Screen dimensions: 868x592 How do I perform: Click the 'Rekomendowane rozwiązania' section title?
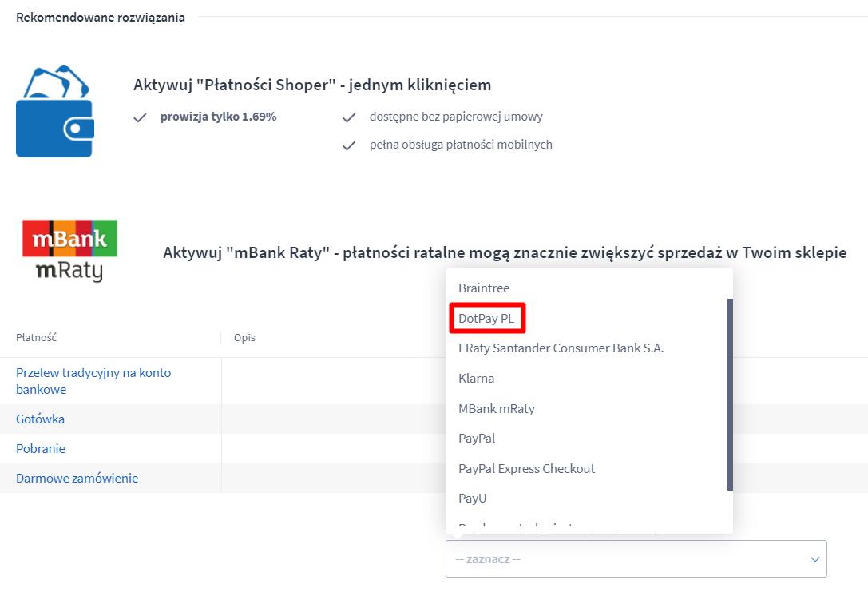(100, 17)
